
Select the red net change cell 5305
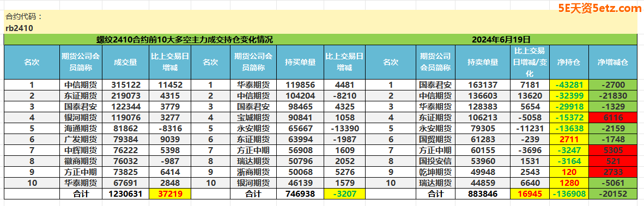[x=613, y=150]
